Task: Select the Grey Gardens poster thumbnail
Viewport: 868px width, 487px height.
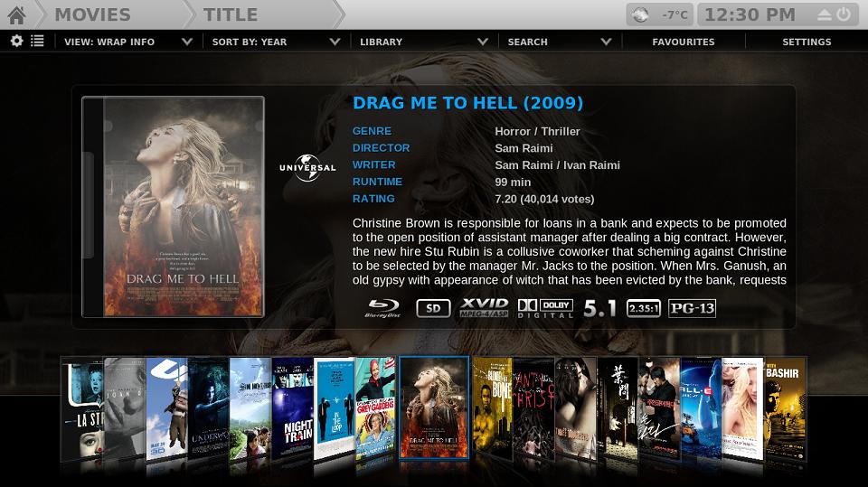Action: point(376,407)
